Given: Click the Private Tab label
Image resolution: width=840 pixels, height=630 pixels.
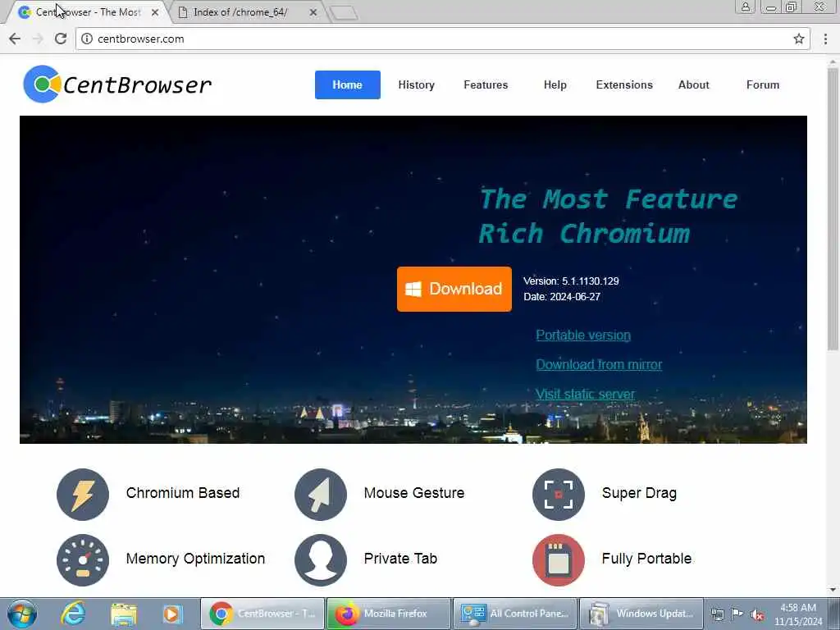Looking at the screenshot, I should (x=400, y=558).
